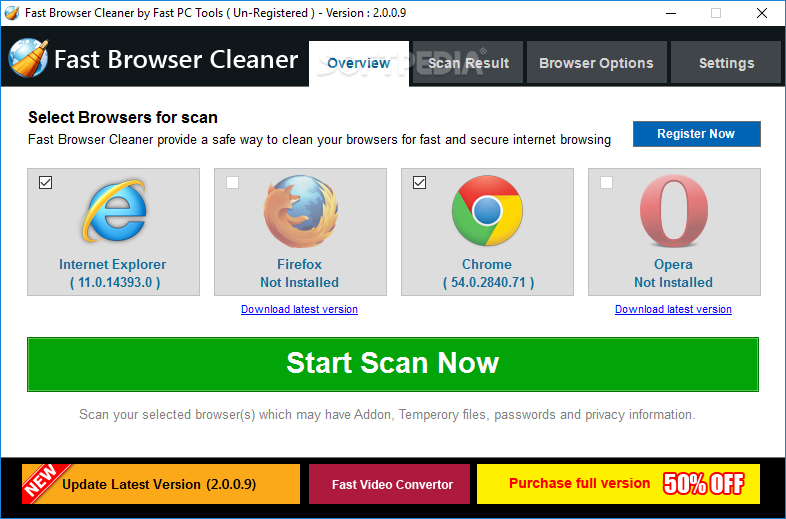Click the Firefox browser icon
The width and height of the screenshot is (786, 519).
(301, 211)
